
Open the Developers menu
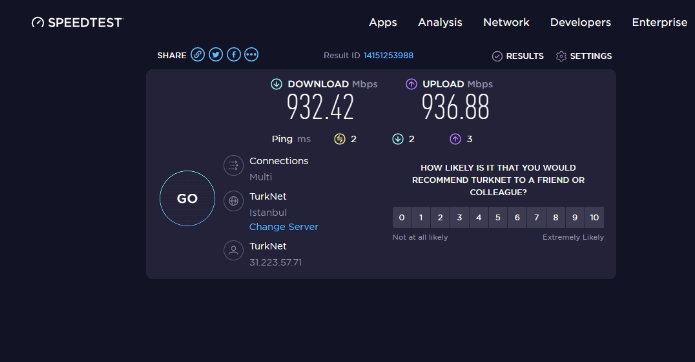(x=581, y=22)
